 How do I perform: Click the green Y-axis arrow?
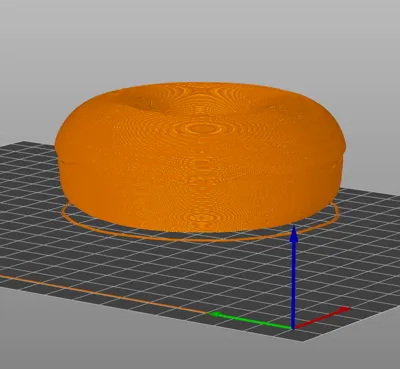point(251,320)
